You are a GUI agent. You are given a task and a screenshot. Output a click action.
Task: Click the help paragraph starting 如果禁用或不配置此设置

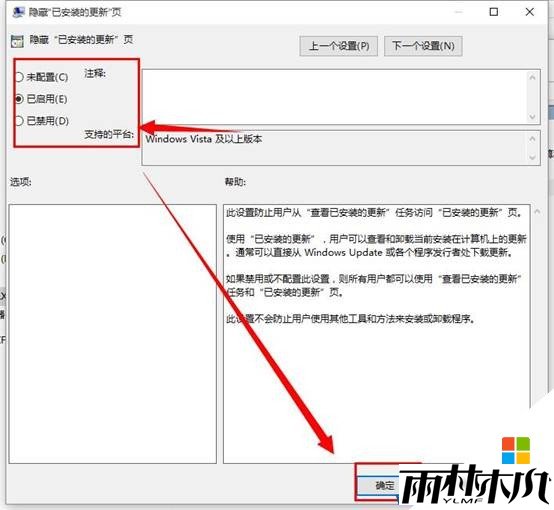click(374, 286)
